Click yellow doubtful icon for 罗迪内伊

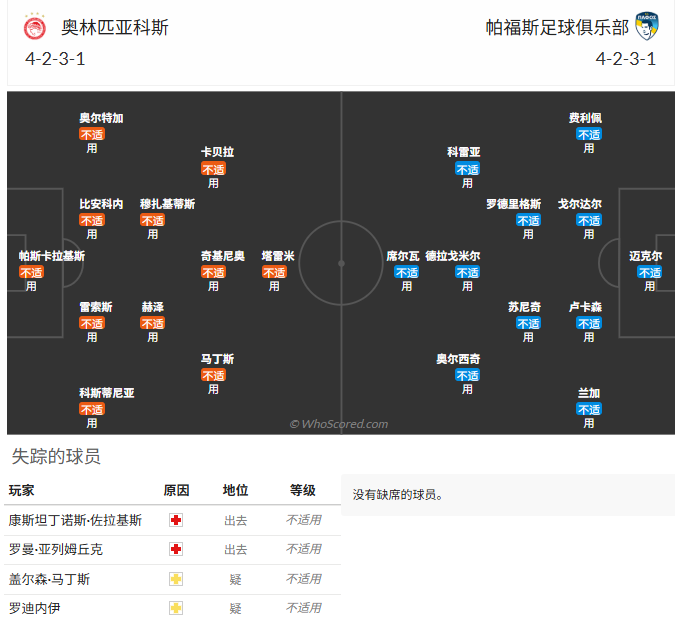pyautogui.click(x=176, y=607)
